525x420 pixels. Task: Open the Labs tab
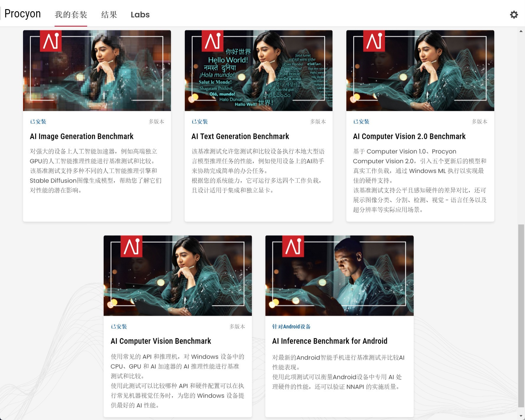[x=140, y=14]
